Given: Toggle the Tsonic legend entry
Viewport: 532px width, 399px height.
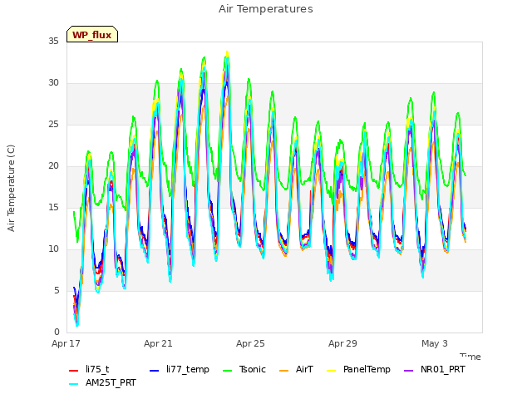Looking at the screenshot, I should point(244,369).
